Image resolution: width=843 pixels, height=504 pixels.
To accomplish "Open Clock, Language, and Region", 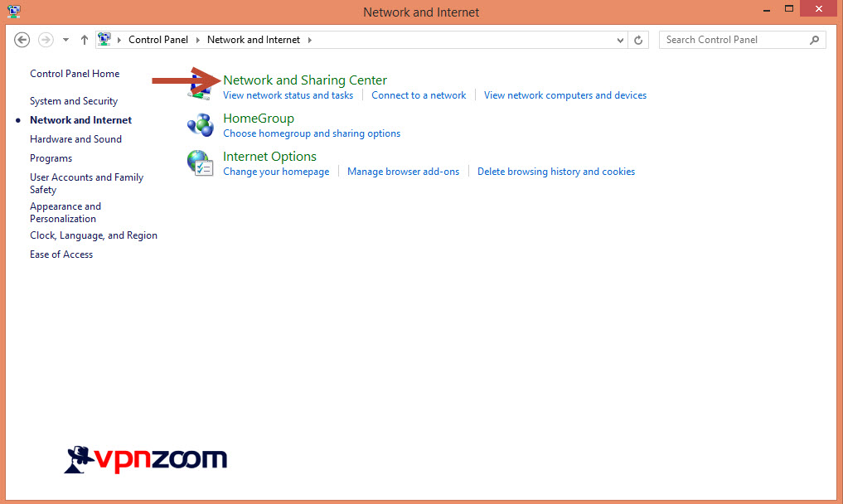I will 94,235.
